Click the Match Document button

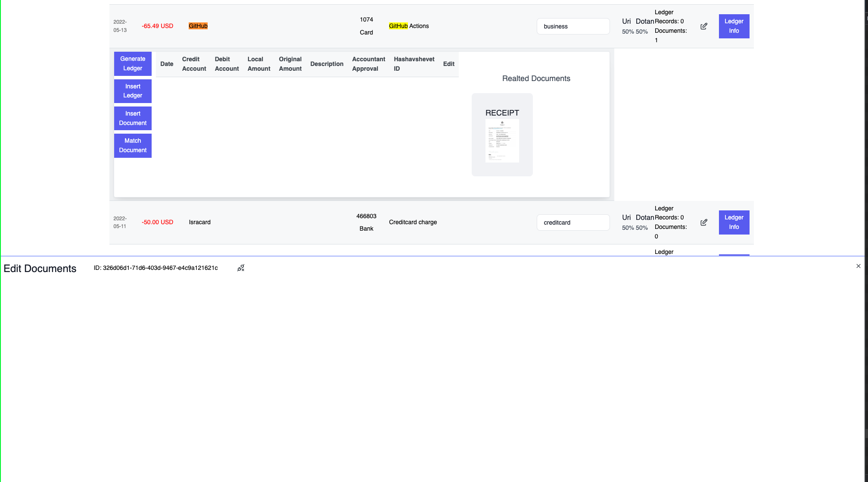(x=133, y=145)
